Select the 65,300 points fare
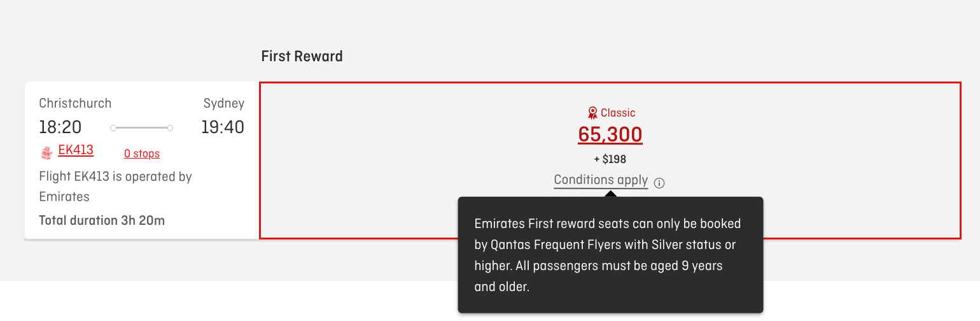Image resolution: width=980 pixels, height=321 pixels. pyautogui.click(x=610, y=134)
